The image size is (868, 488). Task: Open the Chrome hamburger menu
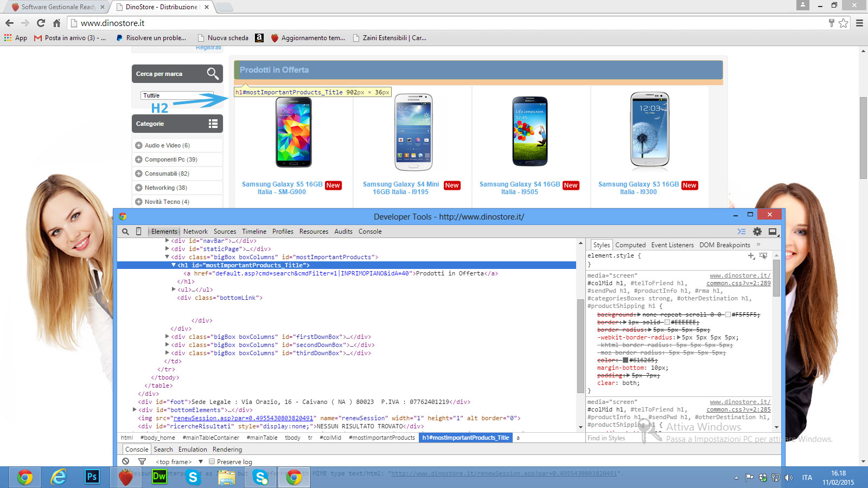tap(859, 23)
